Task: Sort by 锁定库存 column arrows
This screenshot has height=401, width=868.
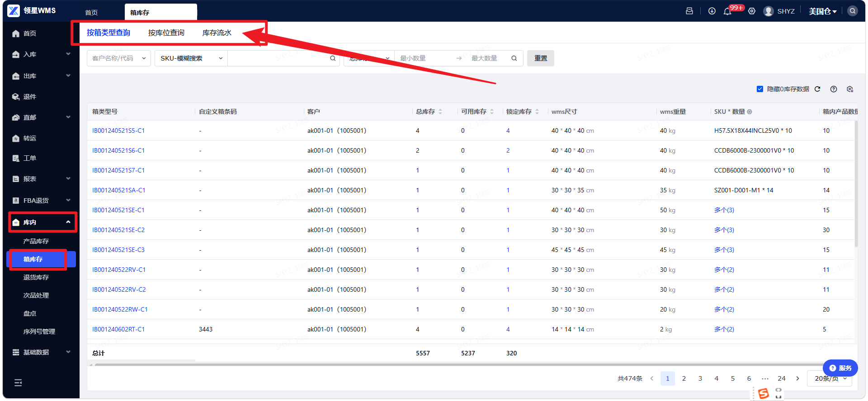Action: 537,112
